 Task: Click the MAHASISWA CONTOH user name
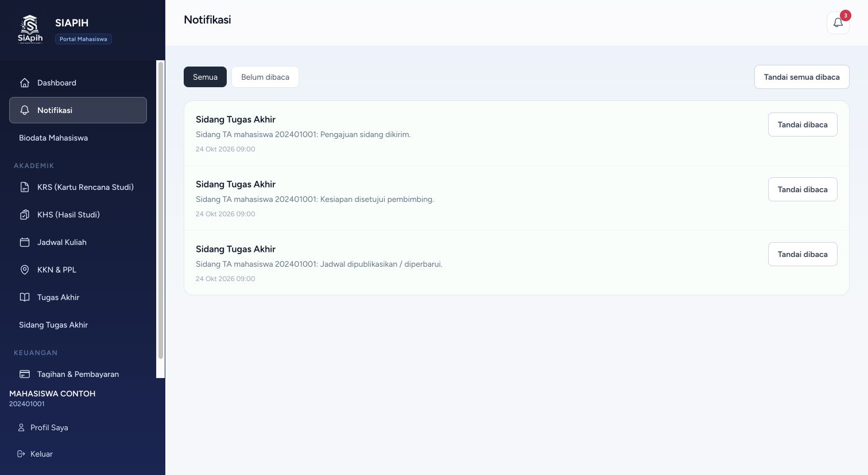tap(52, 394)
